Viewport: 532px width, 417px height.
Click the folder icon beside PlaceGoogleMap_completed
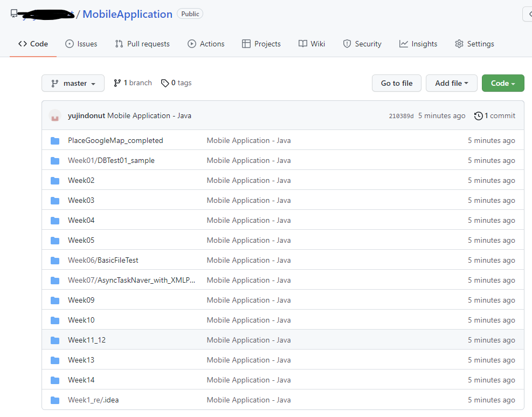click(x=55, y=141)
